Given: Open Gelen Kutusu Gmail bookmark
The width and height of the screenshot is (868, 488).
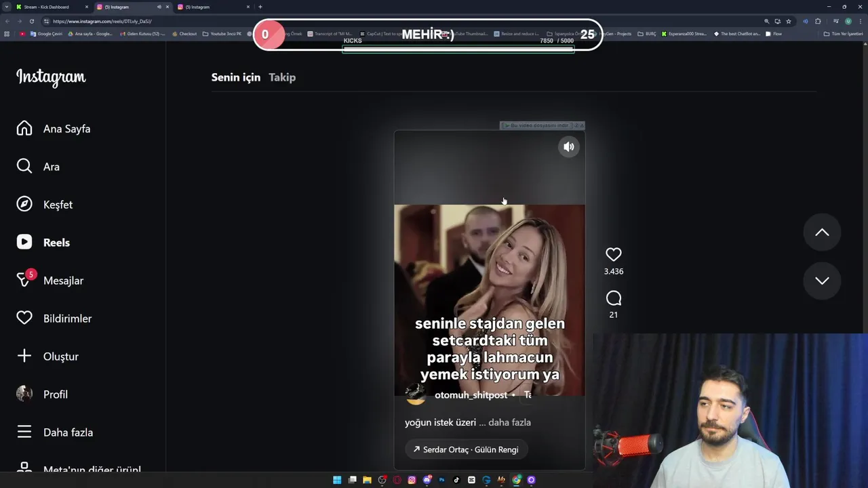Looking at the screenshot, I should 142,34.
